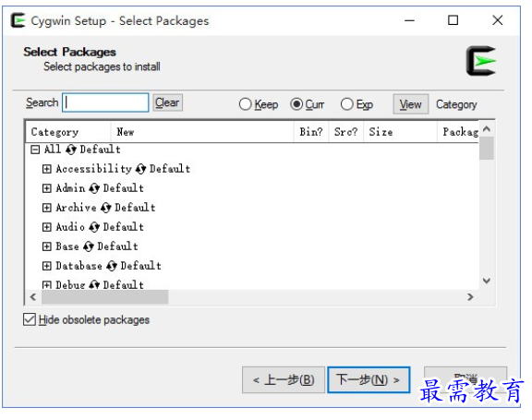Go back with 上一步(B) button
Image resolution: width=532 pixels, height=420 pixels.
point(284,379)
